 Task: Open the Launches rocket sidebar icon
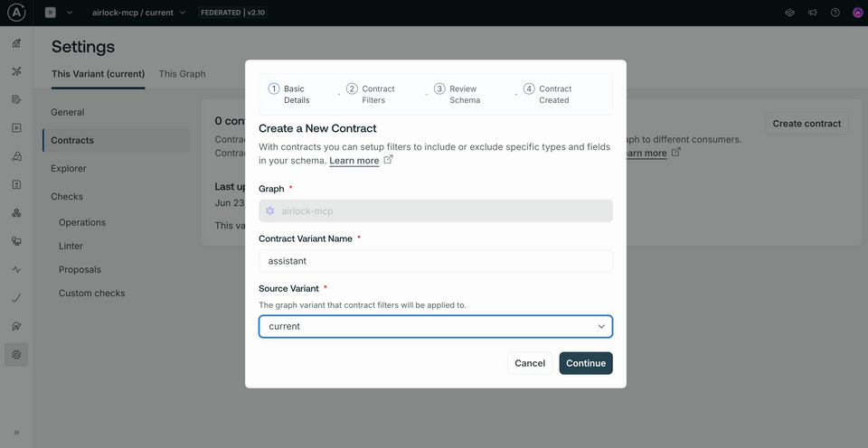(16, 325)
